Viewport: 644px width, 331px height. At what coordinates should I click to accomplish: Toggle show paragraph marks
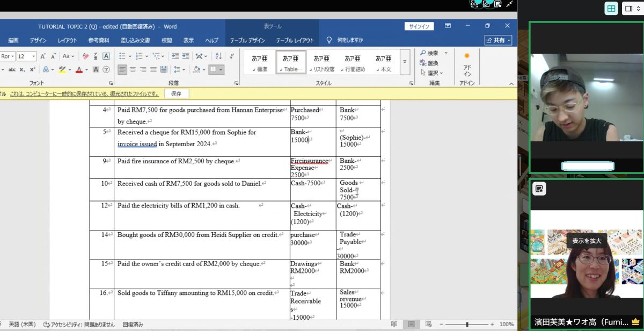click(x=232, y=56)
